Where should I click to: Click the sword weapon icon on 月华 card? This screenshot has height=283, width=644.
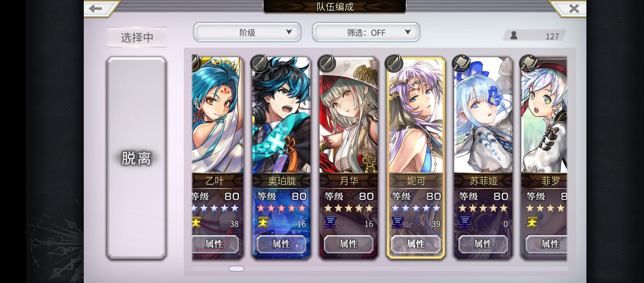(326, 63)
